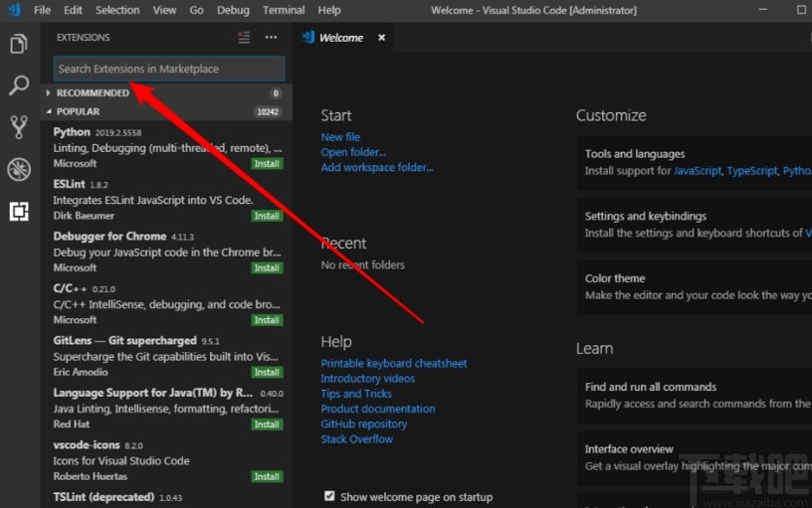This screenshot has height=508, width=812.
Task: Select the TSLint (deprecated) extension entry
Action: click(x=167, y=498)
